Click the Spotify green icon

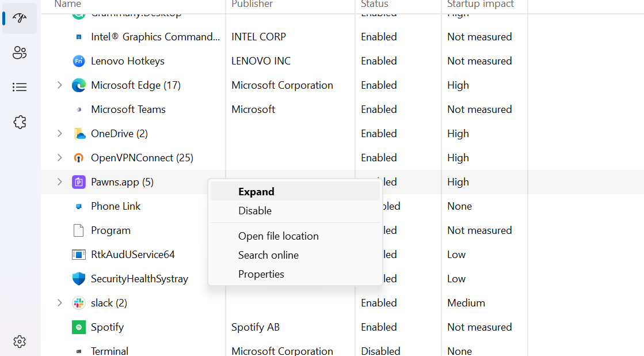tap(79, 327)
